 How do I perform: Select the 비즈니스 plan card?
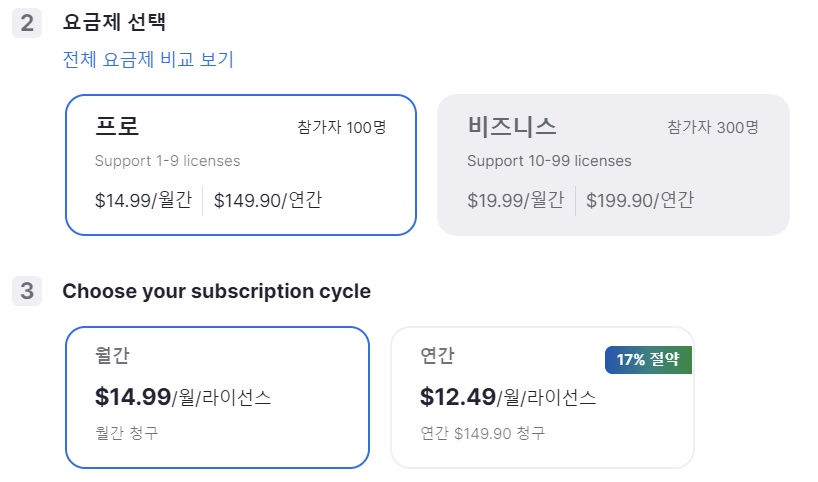613,165
